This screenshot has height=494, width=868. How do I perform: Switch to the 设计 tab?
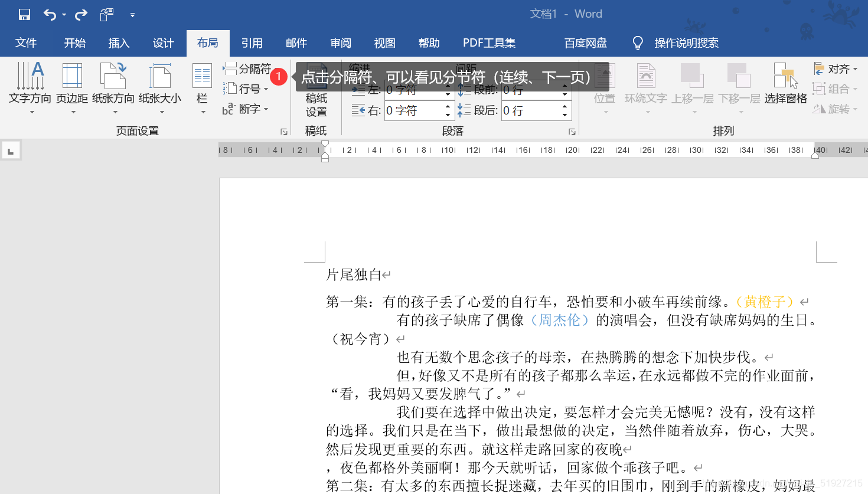(164, 42)
